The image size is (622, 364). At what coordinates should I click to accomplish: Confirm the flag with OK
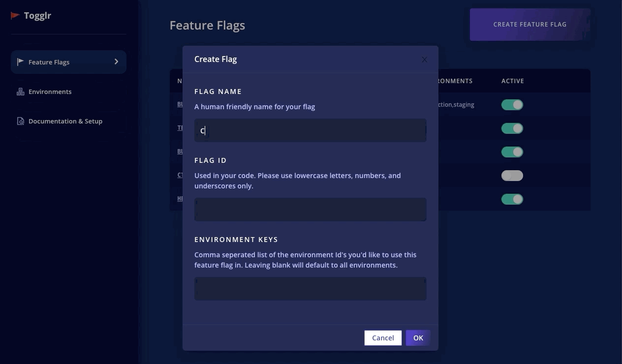[418, 338]
